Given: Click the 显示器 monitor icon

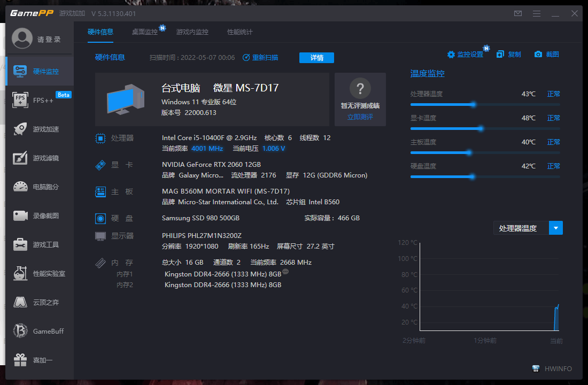Looking at the screenshot, I should 100,236.
